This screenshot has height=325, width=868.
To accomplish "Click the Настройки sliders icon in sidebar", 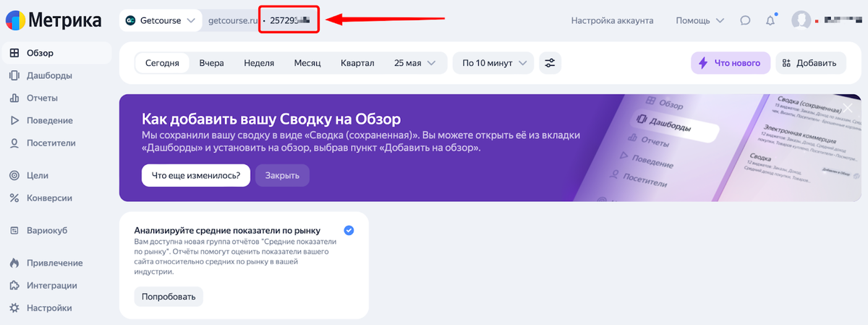I will (14, 308).
